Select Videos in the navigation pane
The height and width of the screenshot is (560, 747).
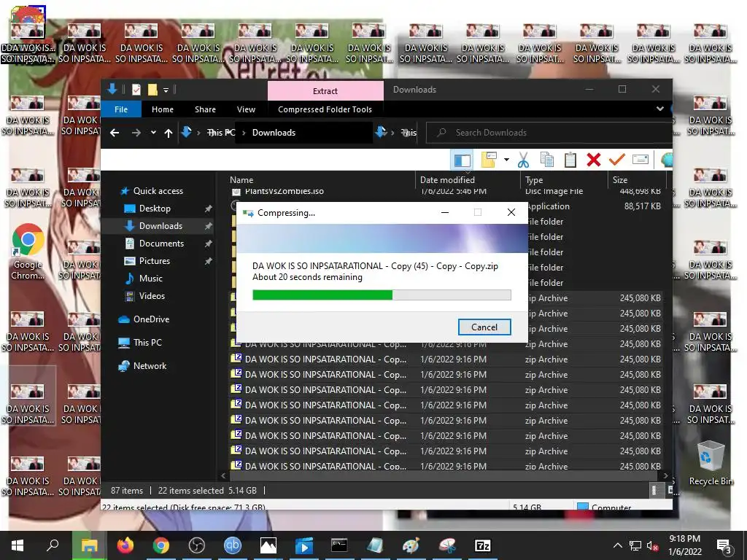click(152, 296)
